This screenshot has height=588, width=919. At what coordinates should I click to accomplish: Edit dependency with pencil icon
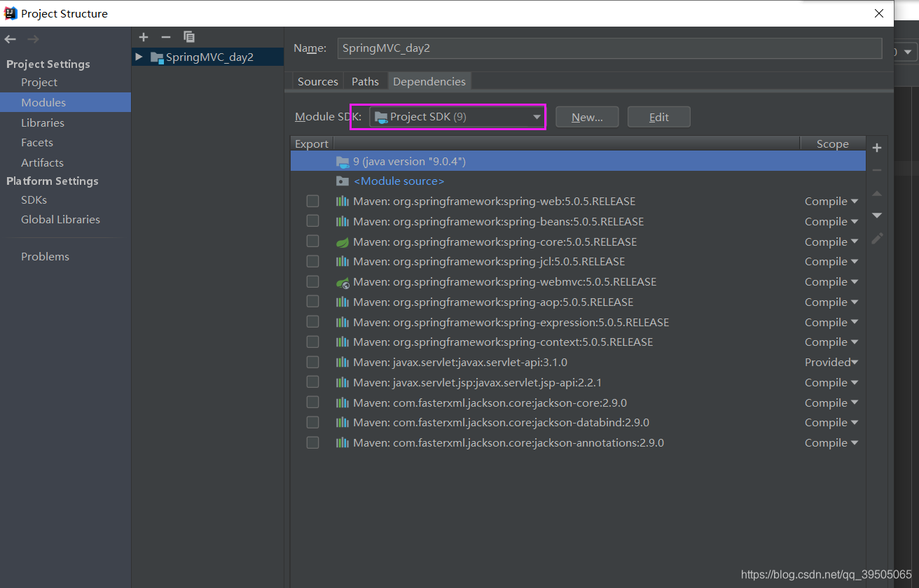877,238
